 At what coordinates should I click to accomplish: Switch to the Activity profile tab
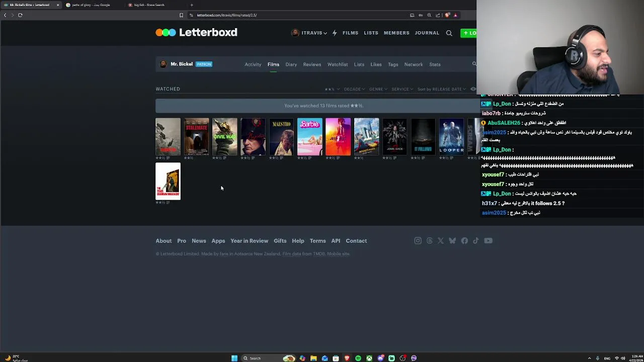(253, 64)
